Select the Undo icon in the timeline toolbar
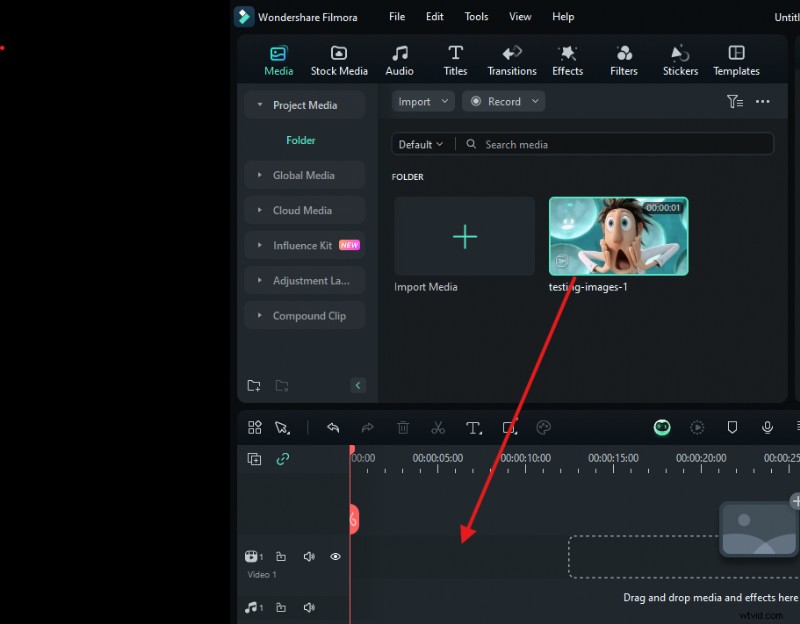800x624 pixels. pyautogui.click(x=333, y=428)
